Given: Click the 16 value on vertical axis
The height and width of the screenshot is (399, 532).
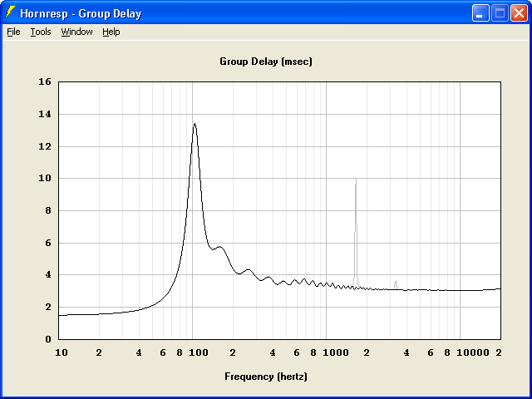Looking at the screenshot, I should pyautogui.click(x=45, y=81).
